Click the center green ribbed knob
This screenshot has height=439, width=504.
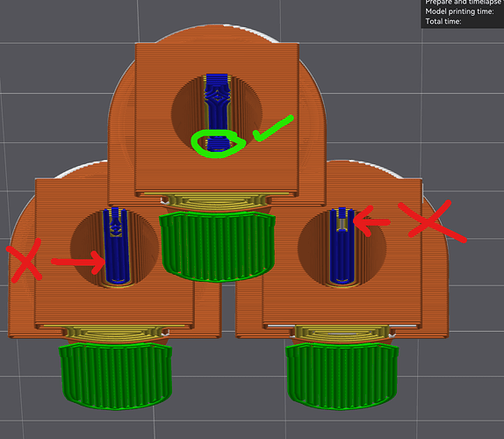point(217,246)
